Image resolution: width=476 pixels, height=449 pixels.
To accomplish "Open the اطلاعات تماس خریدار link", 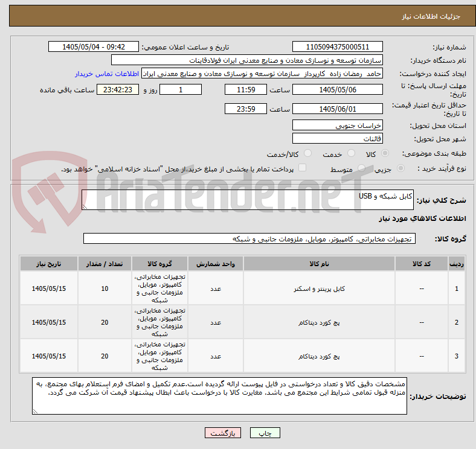I will point(107,74).
